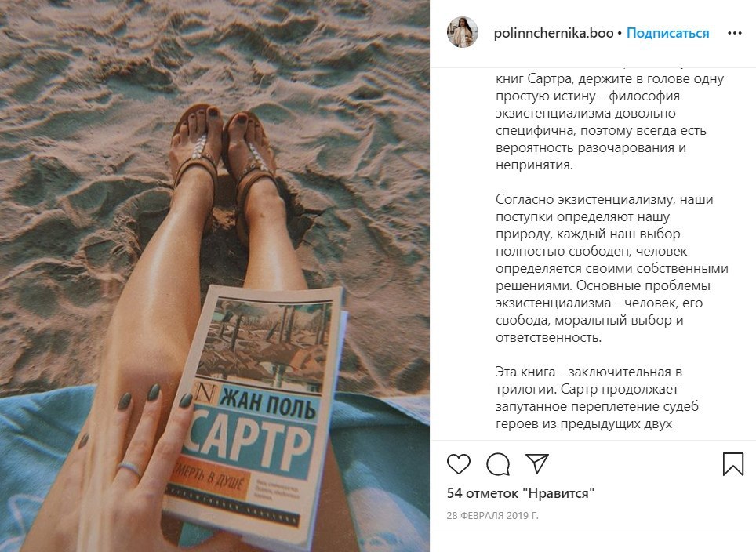The width and height of the screenshot is (756, 552).
Task: Click the caption paragraph starting "Согласно экзистенциализму"
Action: (612, 268)
